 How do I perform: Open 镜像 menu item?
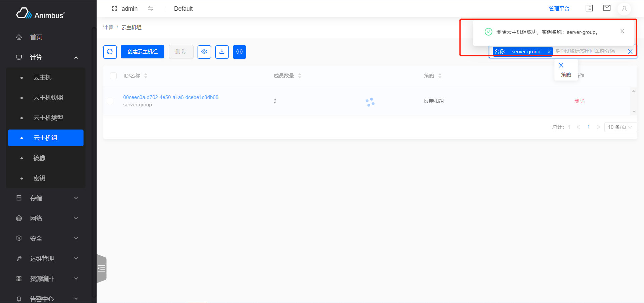[x=40, y=158]
